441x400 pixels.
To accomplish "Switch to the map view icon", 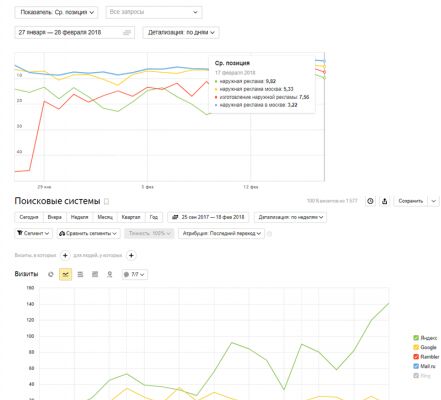I will tap(110, 274).
